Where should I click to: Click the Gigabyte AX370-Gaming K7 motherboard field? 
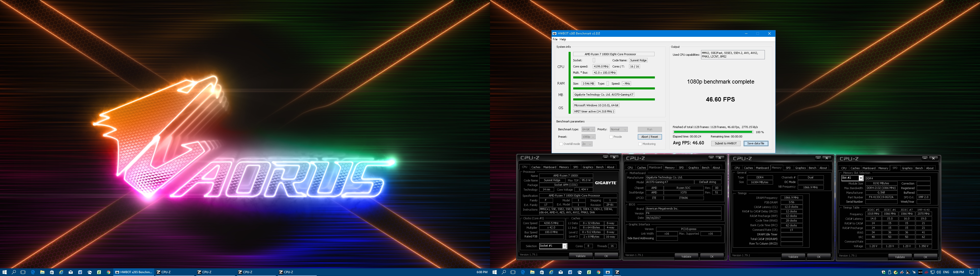coord(604,95)
